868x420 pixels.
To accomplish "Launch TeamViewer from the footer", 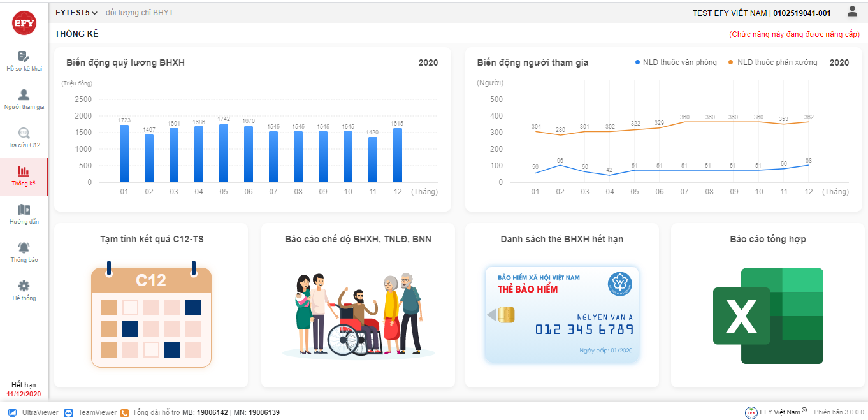I will [90, 412].
